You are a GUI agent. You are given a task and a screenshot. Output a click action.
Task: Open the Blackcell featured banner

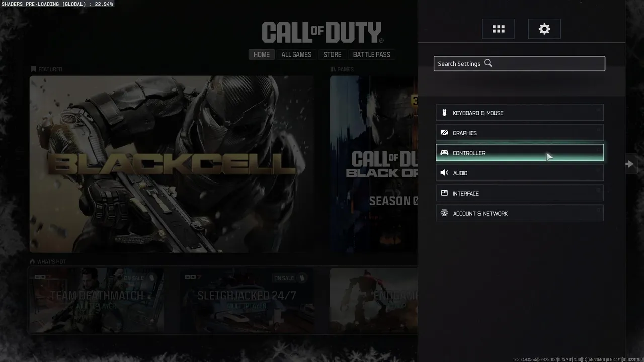[172, 164]
